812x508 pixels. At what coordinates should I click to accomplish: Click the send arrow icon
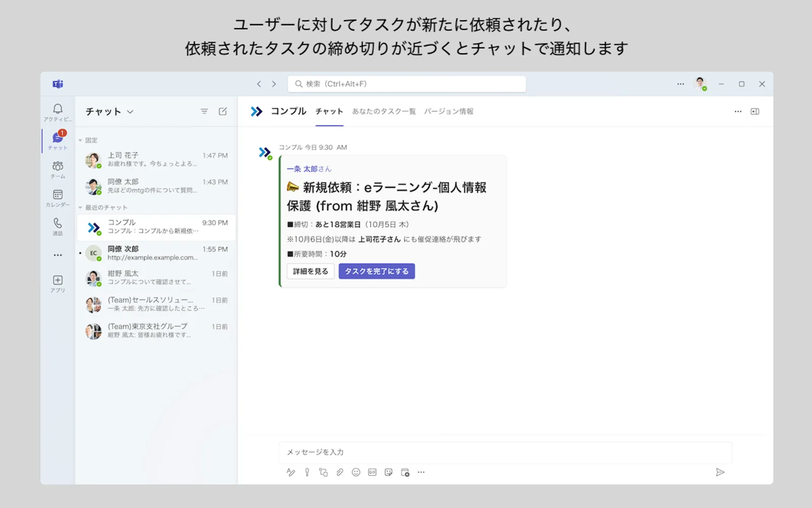[720, 472]
